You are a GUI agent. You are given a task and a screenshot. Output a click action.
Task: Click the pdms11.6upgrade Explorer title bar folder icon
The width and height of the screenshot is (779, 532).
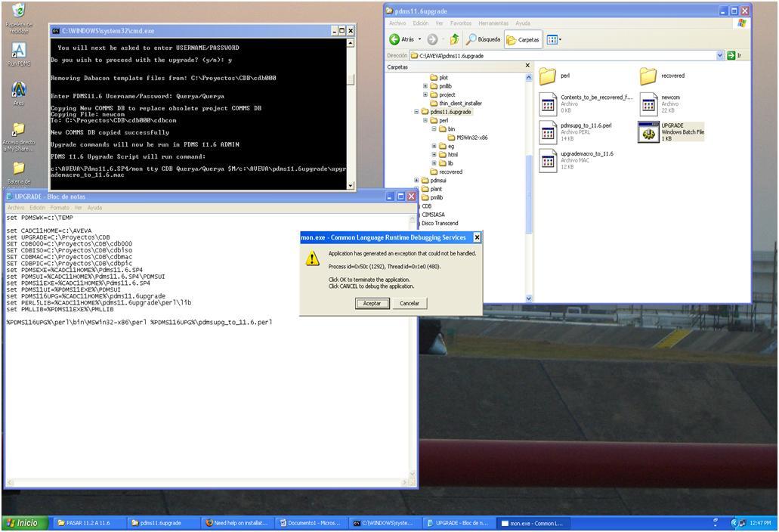pos(390,11)
